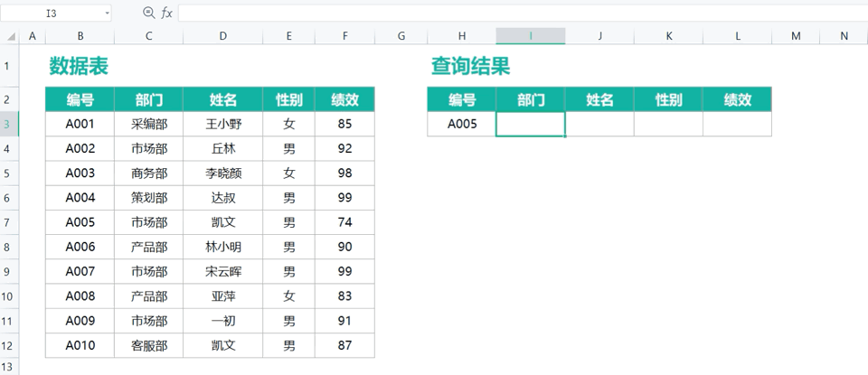
Task: Select cell 王小野
Action: (223, 124)
